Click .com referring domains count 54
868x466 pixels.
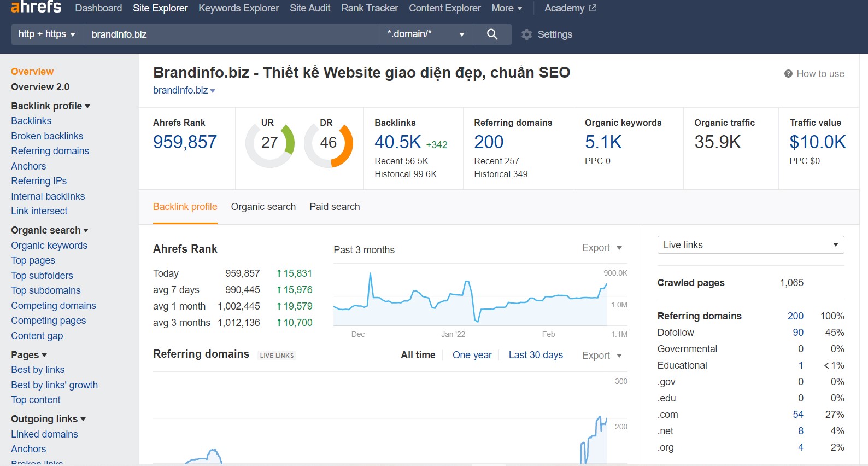(798, 415)
